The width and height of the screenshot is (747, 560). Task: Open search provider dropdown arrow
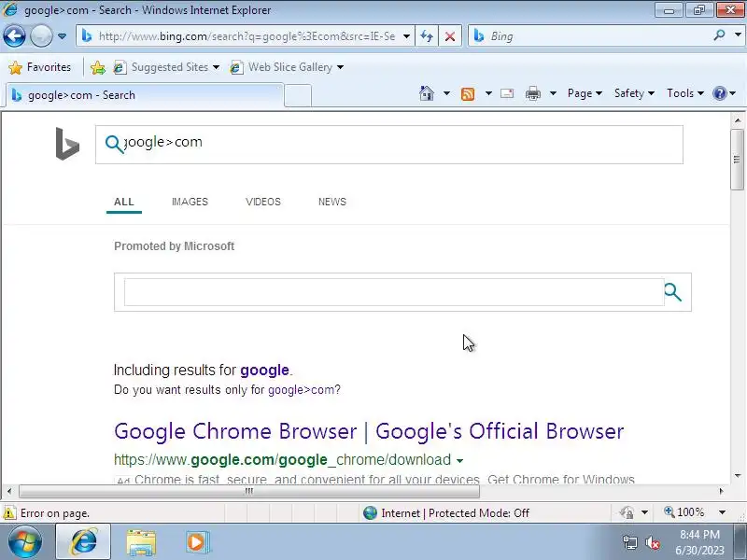(x=738, y=35)
